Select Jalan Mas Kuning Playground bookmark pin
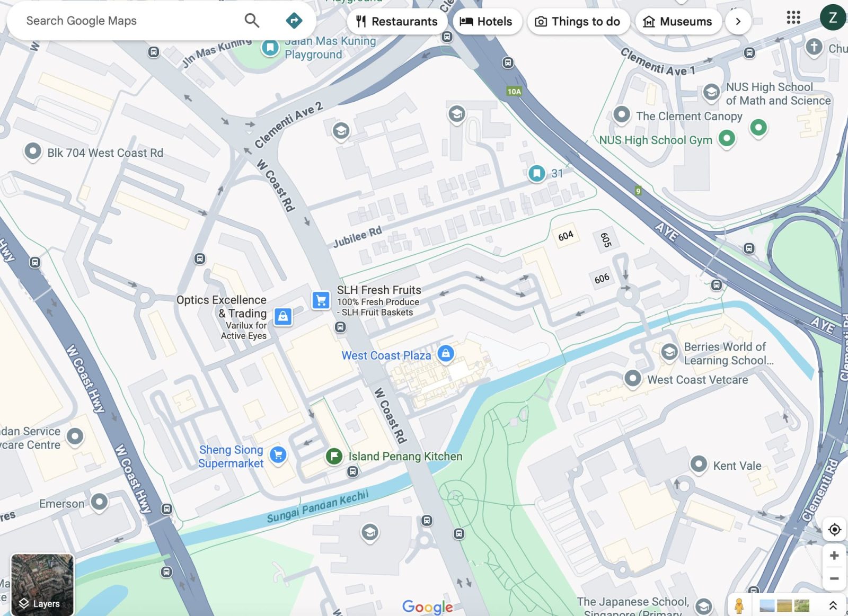Screen dimensions: 848x616 270,48
